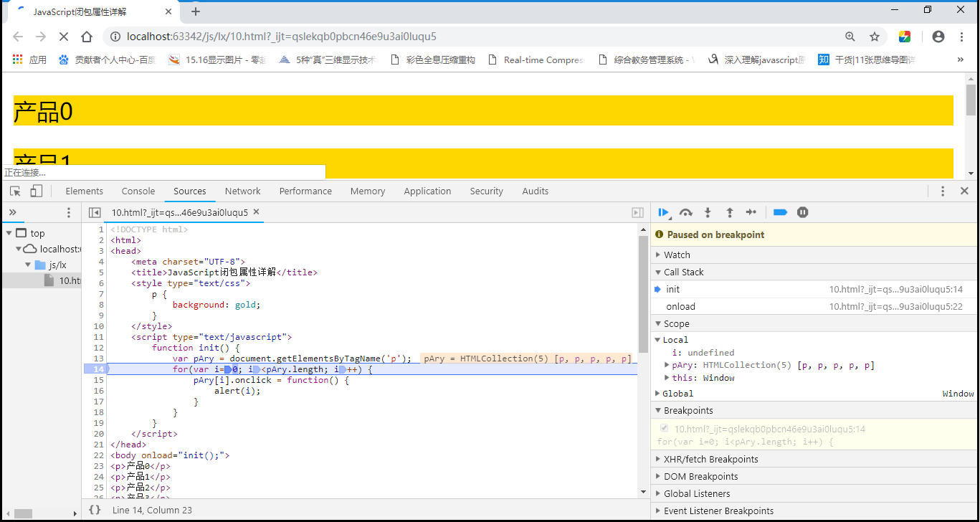Toggle device toolbar icon
Image resolution: width=980 pixels, height=522 pixels.
coord(36,191)
